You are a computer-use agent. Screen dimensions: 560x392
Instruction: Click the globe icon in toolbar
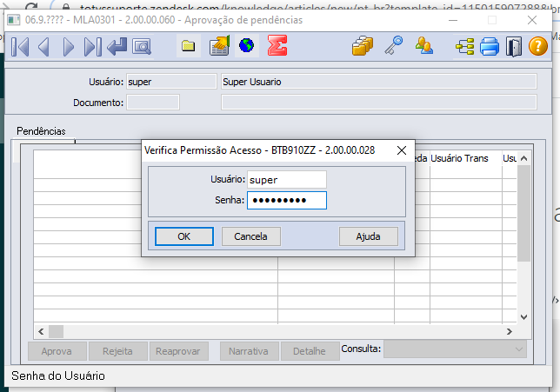(246, 45)
